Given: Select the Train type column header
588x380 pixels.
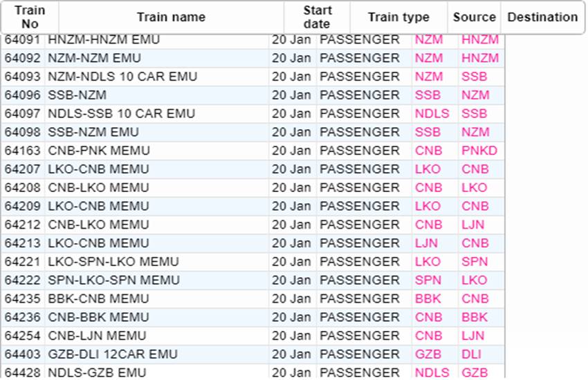Looking at the screenshot, I should [398, 17].
